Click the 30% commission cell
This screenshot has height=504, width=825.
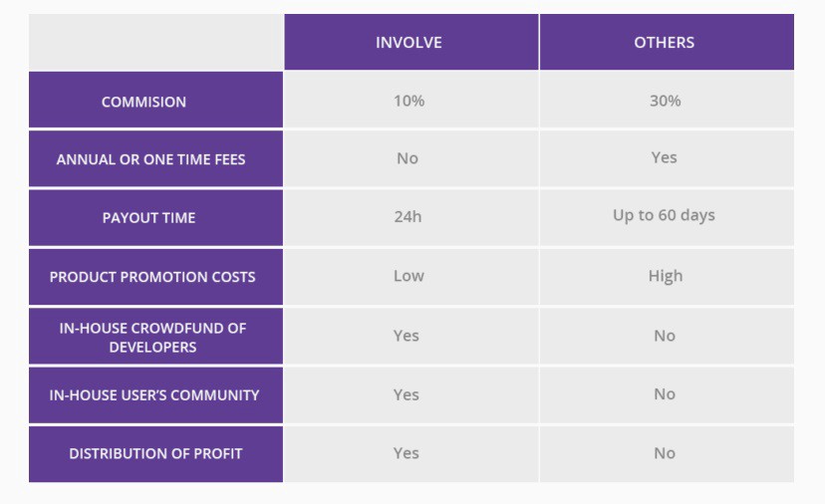(x=667, y=100)
